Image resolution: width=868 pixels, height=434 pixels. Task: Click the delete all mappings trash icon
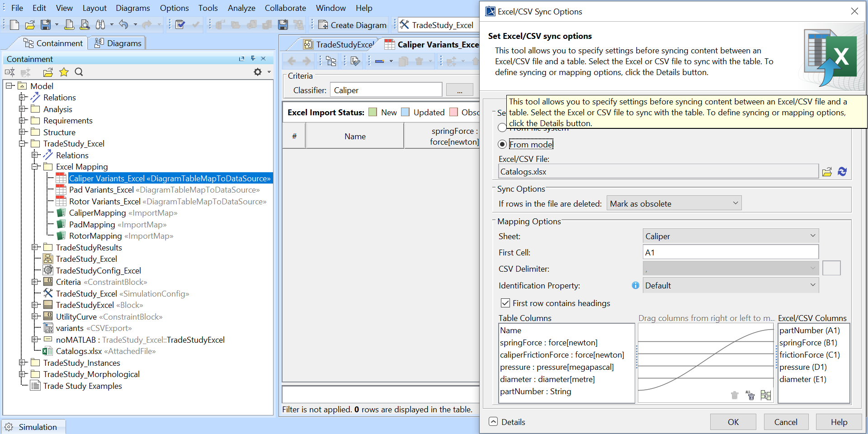point(750,396)
